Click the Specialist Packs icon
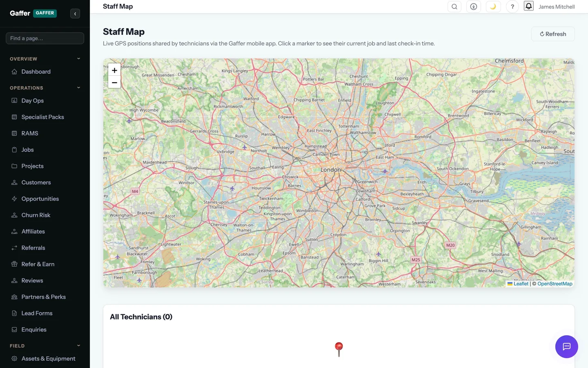The image size is (588, 368). pyautogui.click(x=14, y=117)
